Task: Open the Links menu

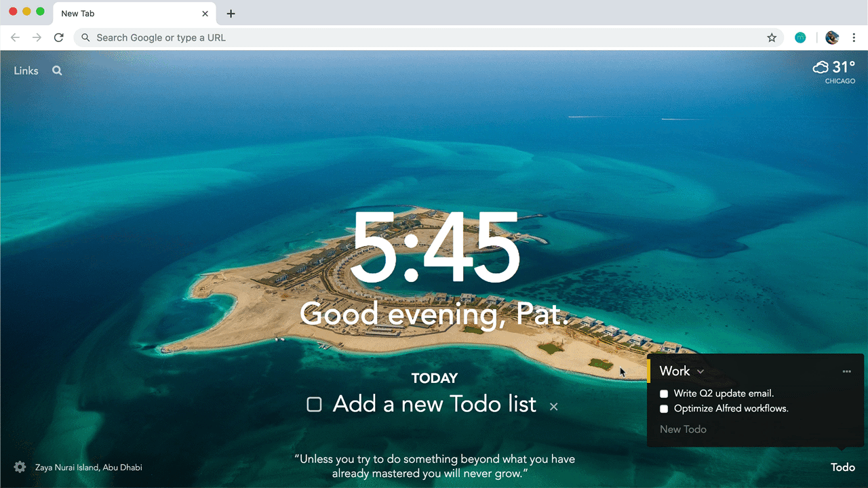Action: coord(26,70)
